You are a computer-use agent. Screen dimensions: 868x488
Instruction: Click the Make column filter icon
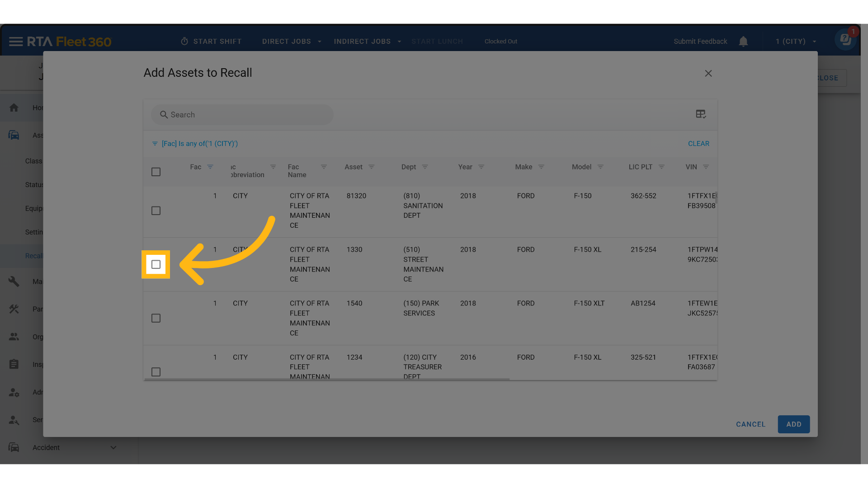pyautogui.click(x=541, y=167)
